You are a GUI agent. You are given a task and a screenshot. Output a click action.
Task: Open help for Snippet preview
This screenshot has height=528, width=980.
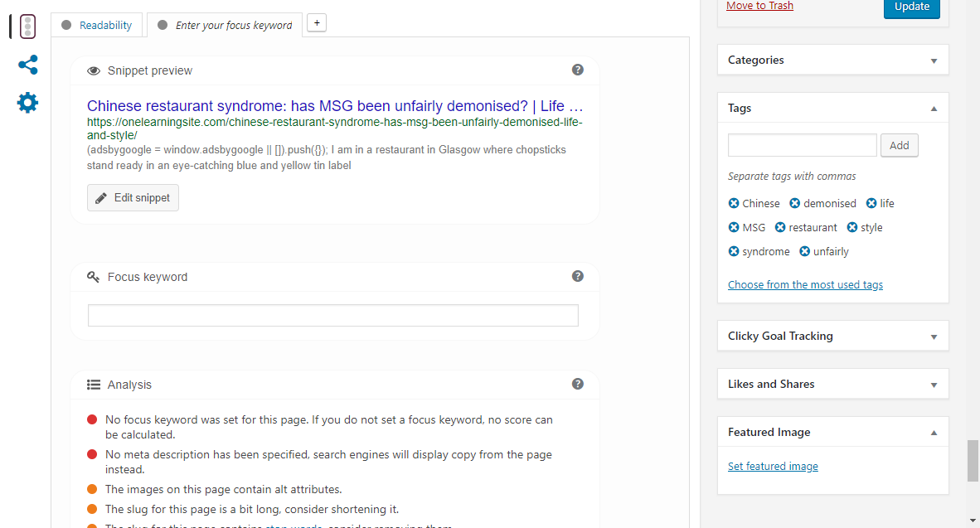(578, 70)
